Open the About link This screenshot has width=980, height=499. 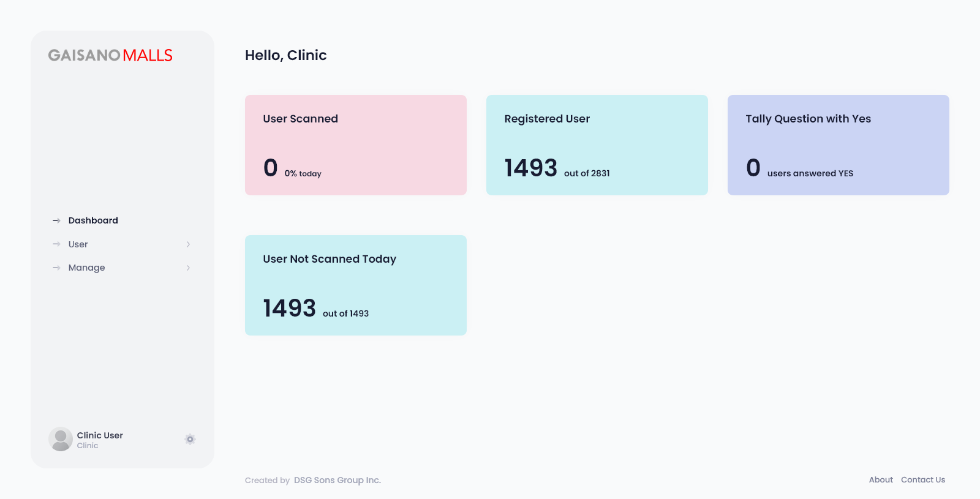881,479
